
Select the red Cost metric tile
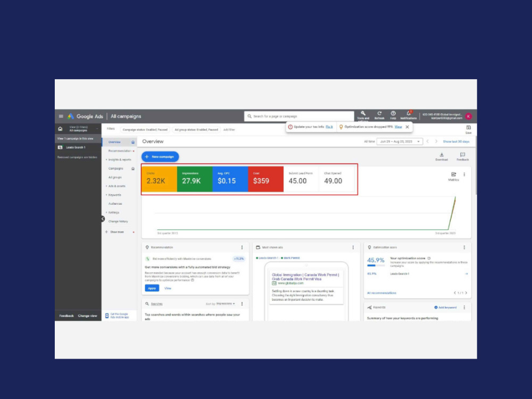tap(265, 179)
